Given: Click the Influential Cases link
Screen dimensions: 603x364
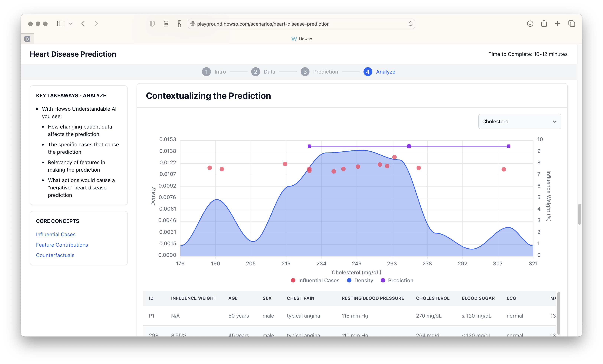Looking at the screenshot, I should [x=56, y=234].
